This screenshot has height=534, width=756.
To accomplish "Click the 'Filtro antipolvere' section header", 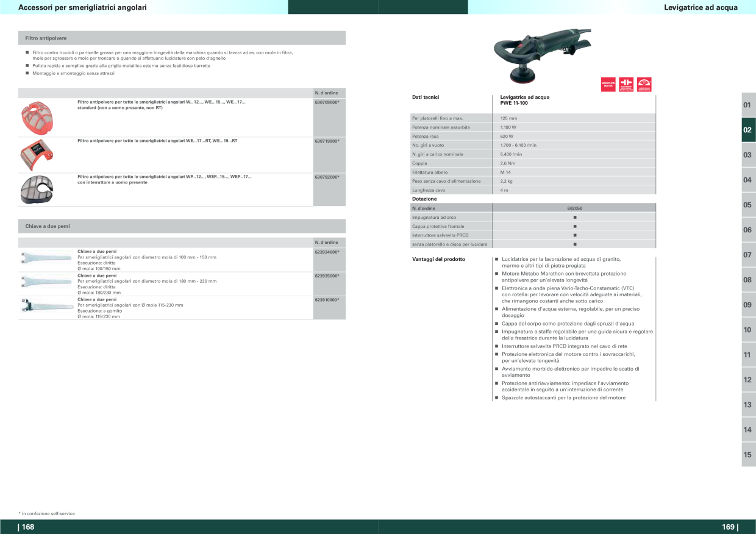I will click(x=182, y=38).
